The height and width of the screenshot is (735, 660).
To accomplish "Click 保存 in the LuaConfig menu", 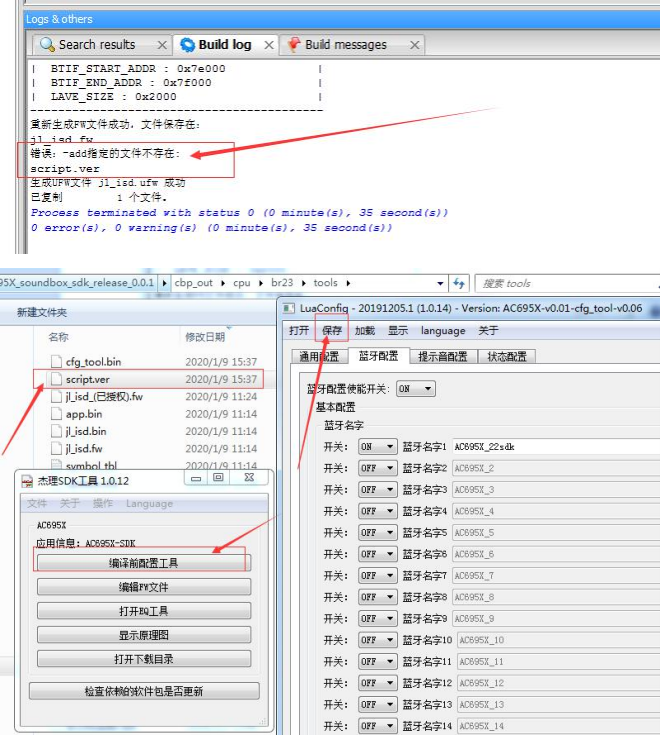I will point(332,330).
